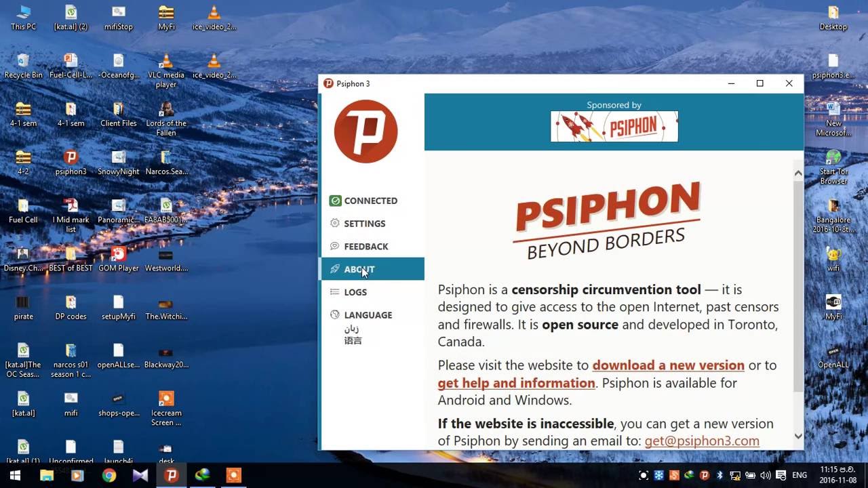Select the Start Tor Browser desktop icon
Screen dimensions: 868x488
tap(833, 167)
